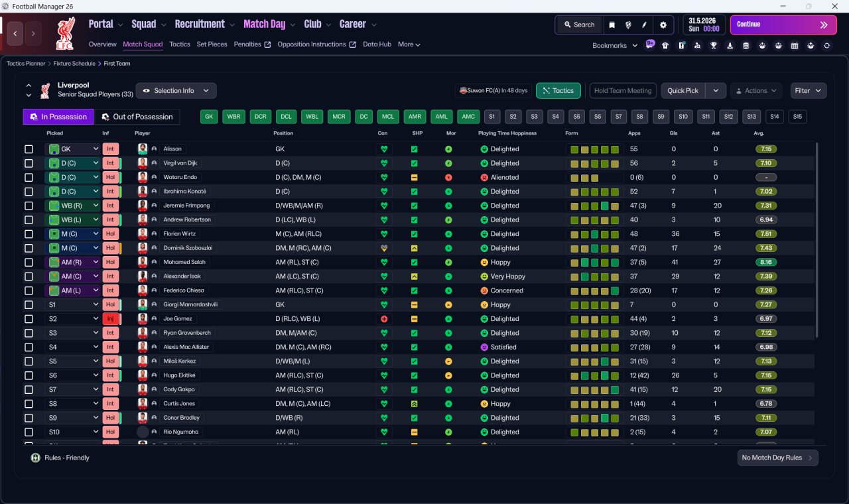This screenshot has width=849, height=504.
Task: Open the Filter dropdown
Action: tap(809, 91)
